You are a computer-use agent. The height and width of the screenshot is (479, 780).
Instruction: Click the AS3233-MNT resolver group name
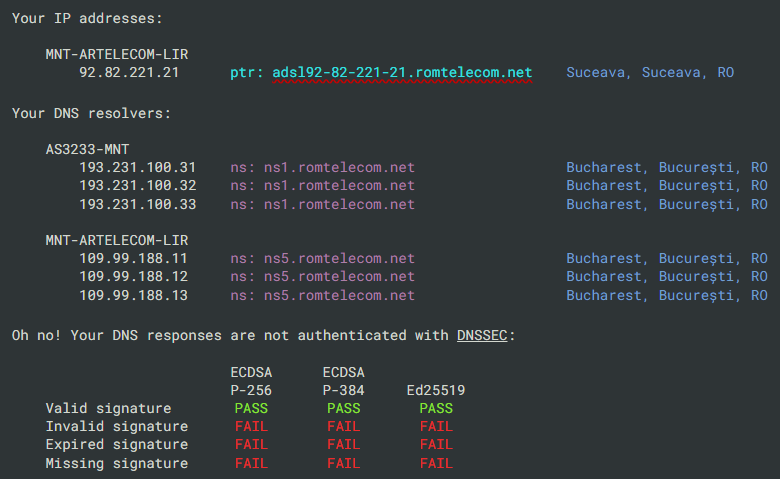point(88,149)
